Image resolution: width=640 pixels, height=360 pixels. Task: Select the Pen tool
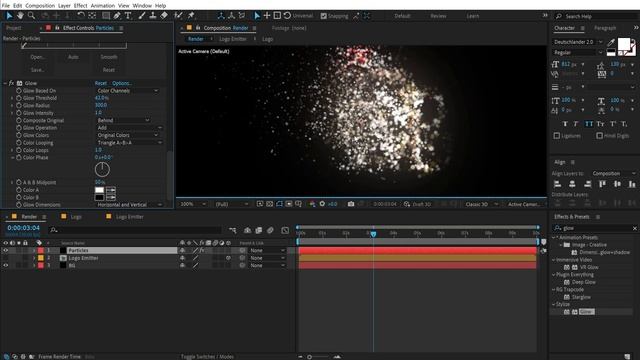(117, 16)
